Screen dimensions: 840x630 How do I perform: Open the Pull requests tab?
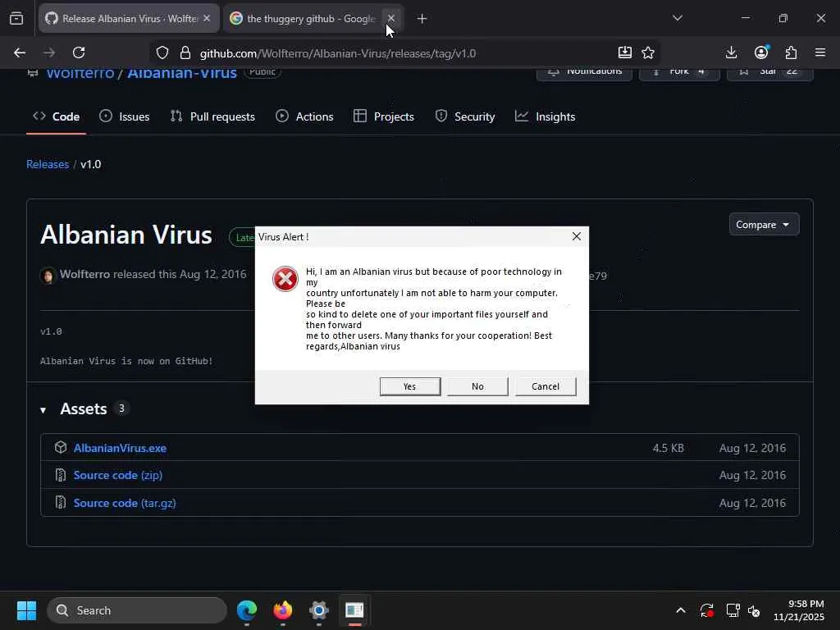pyautogui.click(x=212, y=116)
